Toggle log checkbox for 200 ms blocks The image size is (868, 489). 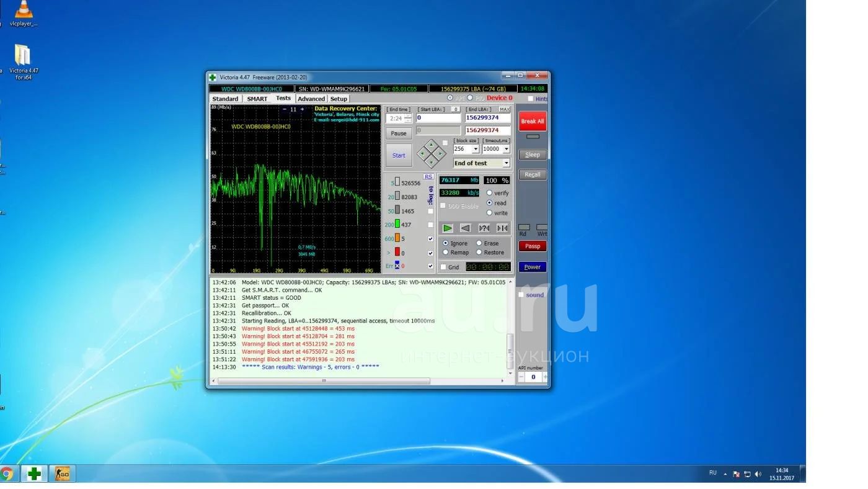coord(431,225)
